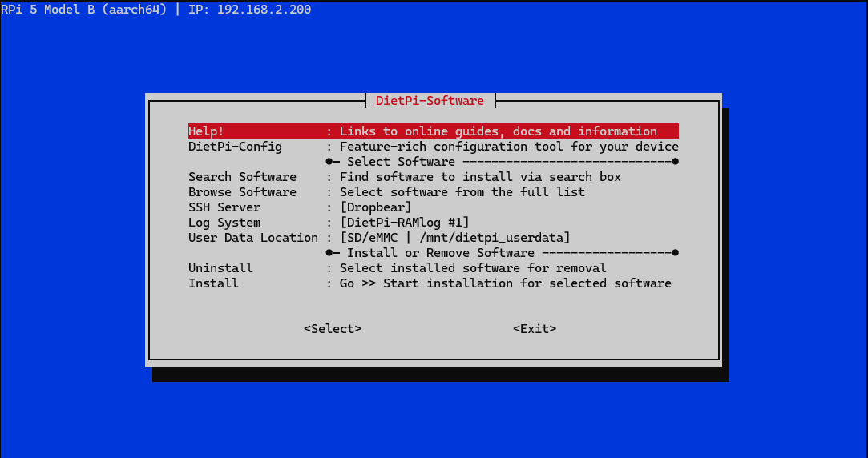Click the IP: 192.168.2.200 header text
This screenshot has width=868, height=458.
(x=250, y=10)
